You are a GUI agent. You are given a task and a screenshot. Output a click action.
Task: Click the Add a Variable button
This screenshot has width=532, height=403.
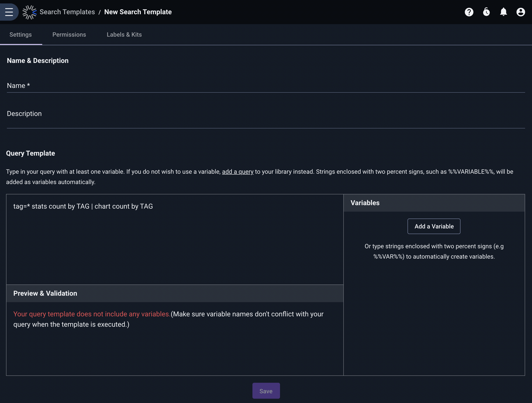coord(434,226)
